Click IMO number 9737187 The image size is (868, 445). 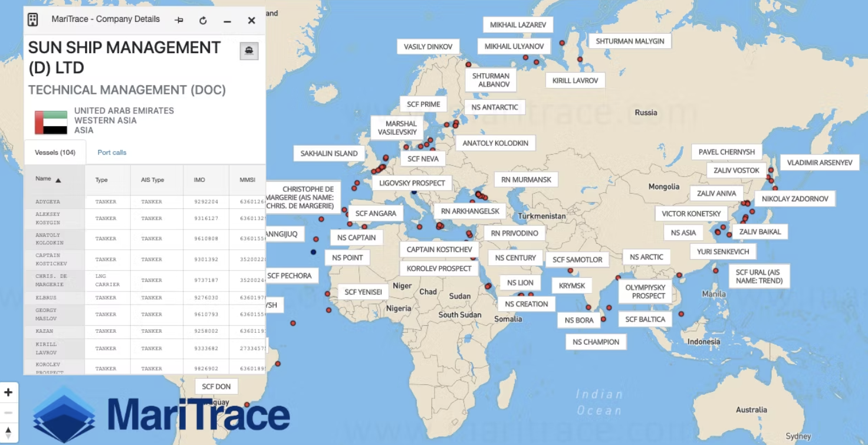(206, 280)
